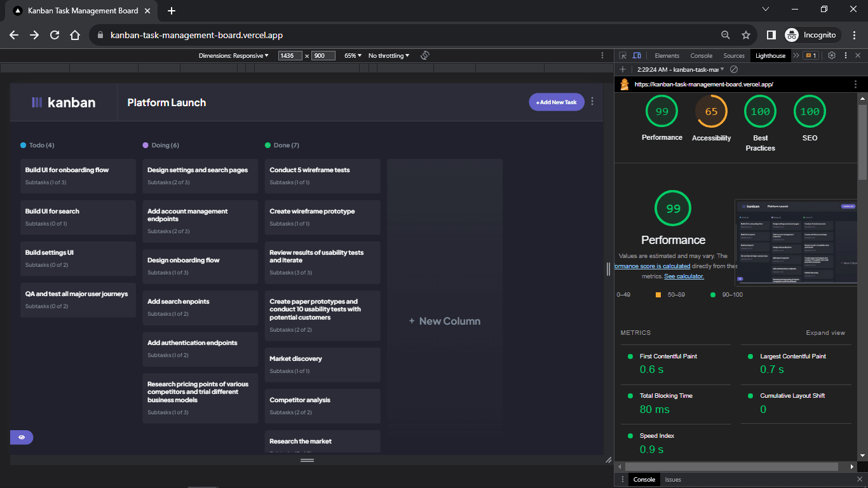Viewport: 868px width, 488px height.
Task: Click Expand view for metrics
Action: click(x=825, y=333)
